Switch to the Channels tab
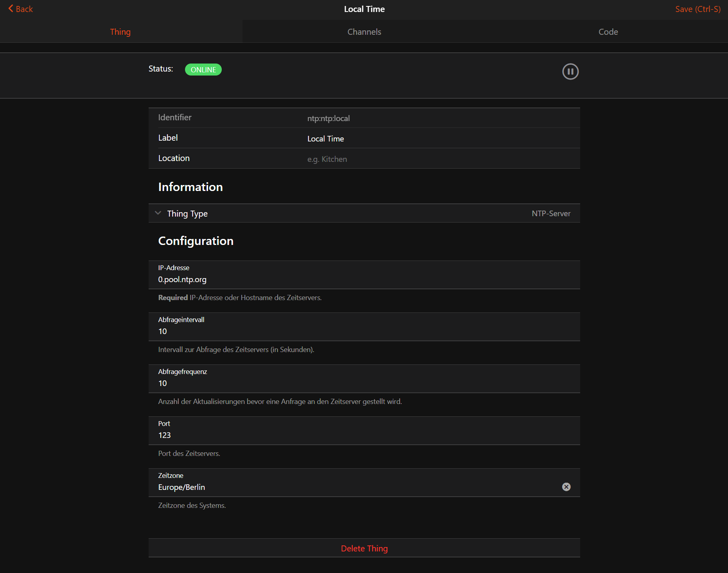728x573 pixels. 364,32
